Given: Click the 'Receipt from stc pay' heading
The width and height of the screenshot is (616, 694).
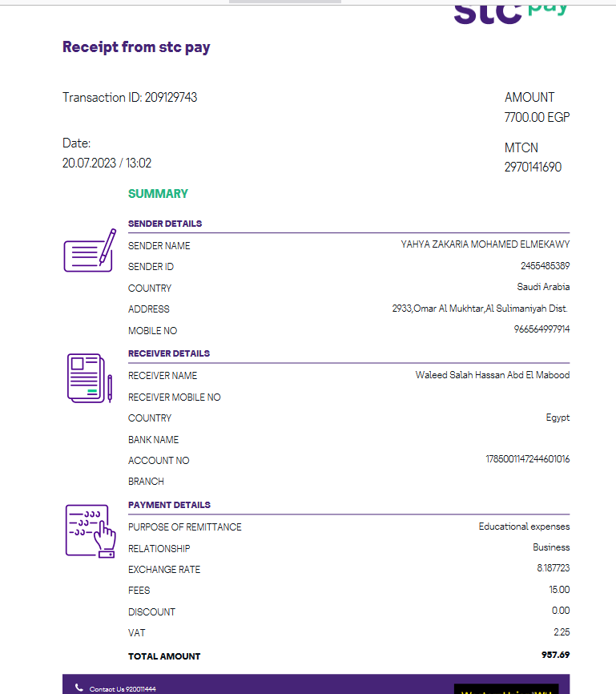Looking at the screenshot, I should pyautogui.click(x=136, y=47).
